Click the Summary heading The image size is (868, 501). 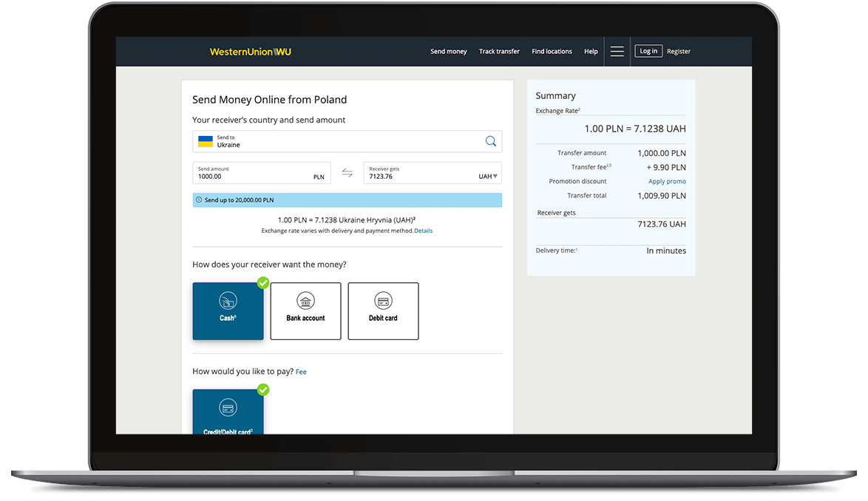(556, 95)
